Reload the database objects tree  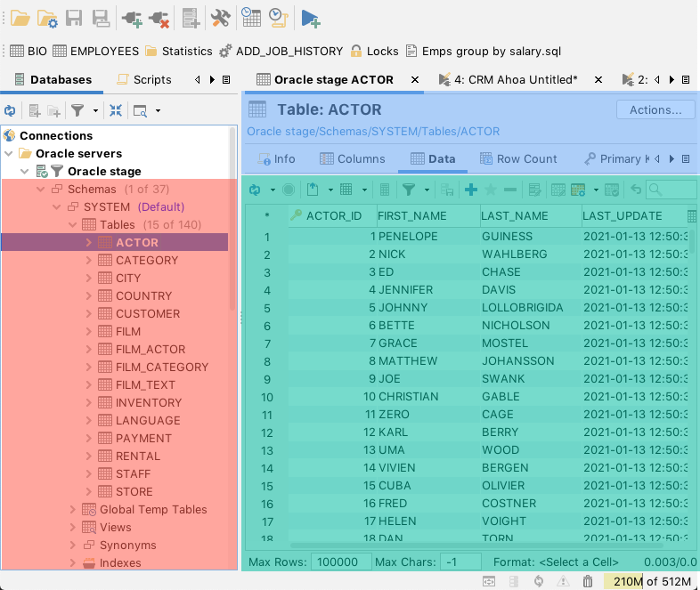(x=10, y=110)
